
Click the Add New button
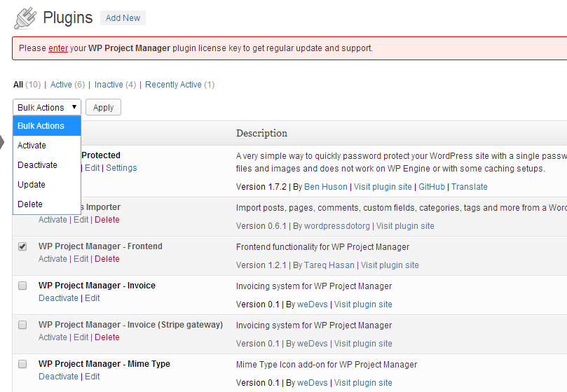(123, 18)
